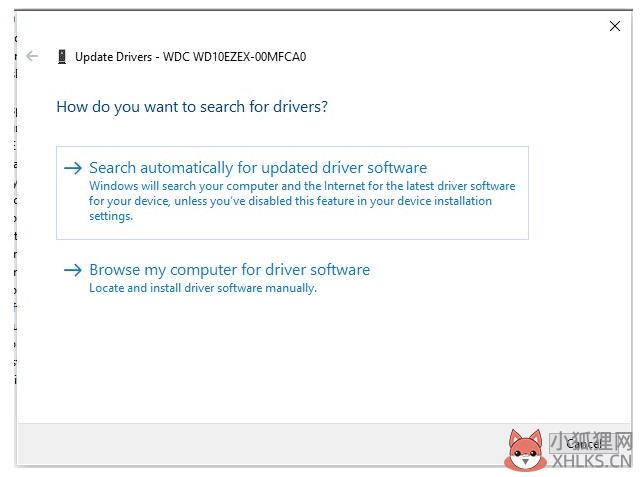Click the back arrow in dialog header
This screenshot has width=643, height=477.
coord(32,56)
